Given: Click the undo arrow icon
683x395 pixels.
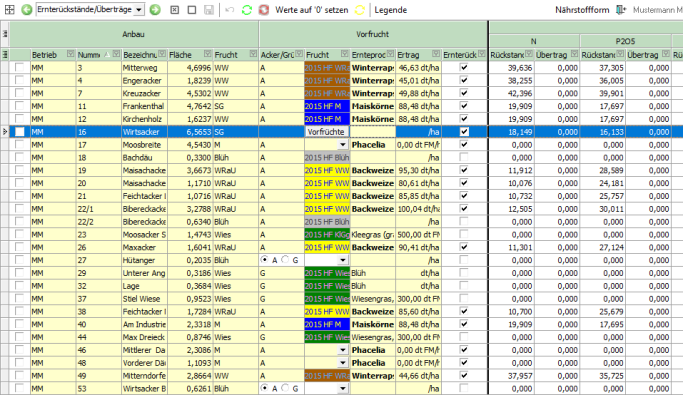Looking at the screenshot, I should pos(230,10).
